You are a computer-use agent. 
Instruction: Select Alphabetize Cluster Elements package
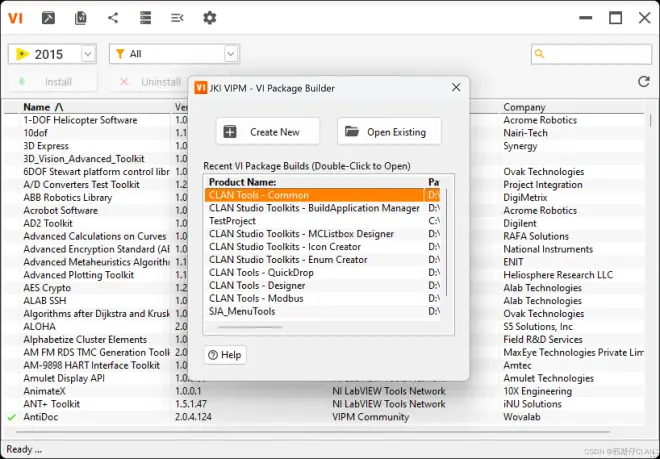click(85, 339)
